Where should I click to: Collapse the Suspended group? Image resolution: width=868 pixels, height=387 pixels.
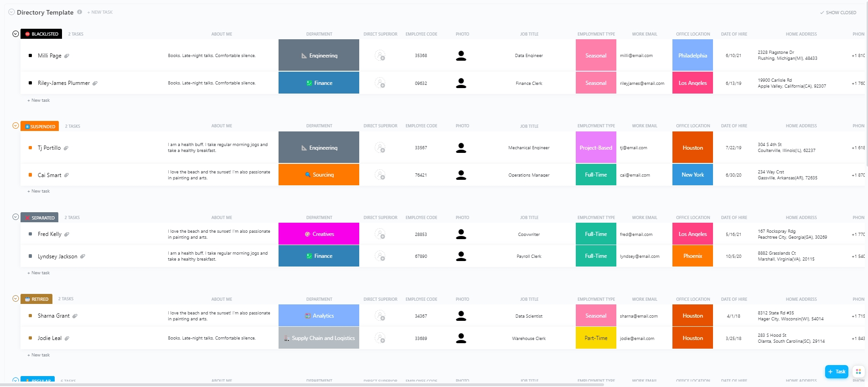tap(15, 126)
